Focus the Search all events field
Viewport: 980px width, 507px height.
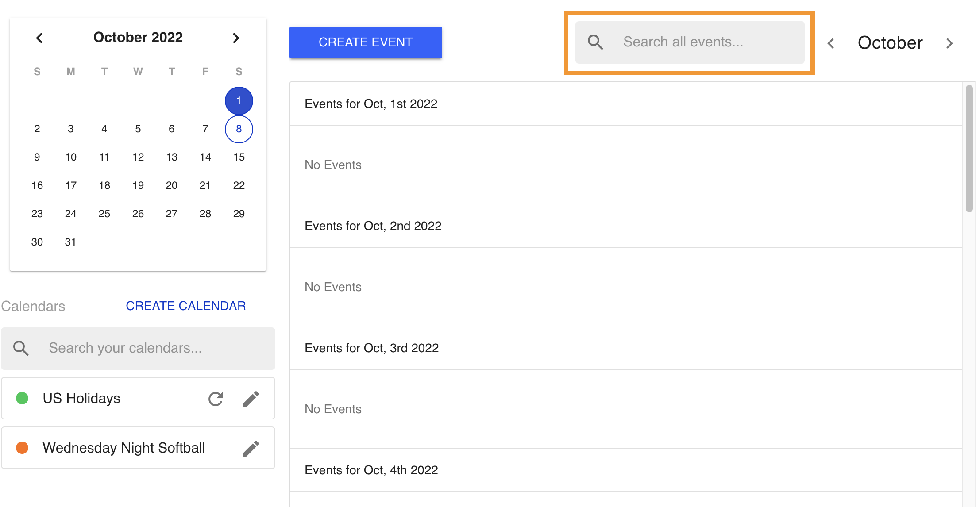pyautogui.click(x=690, y=42)
